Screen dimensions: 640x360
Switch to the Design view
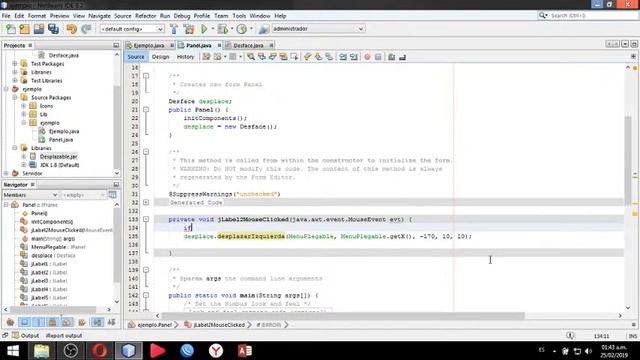tap(160, 57)
